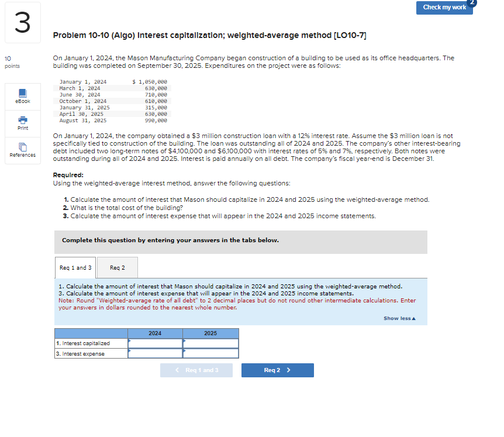The height and width of the screenshot is (437, 504).
Task: Select the 2025 interest expense input field
Action: (210, 353)
